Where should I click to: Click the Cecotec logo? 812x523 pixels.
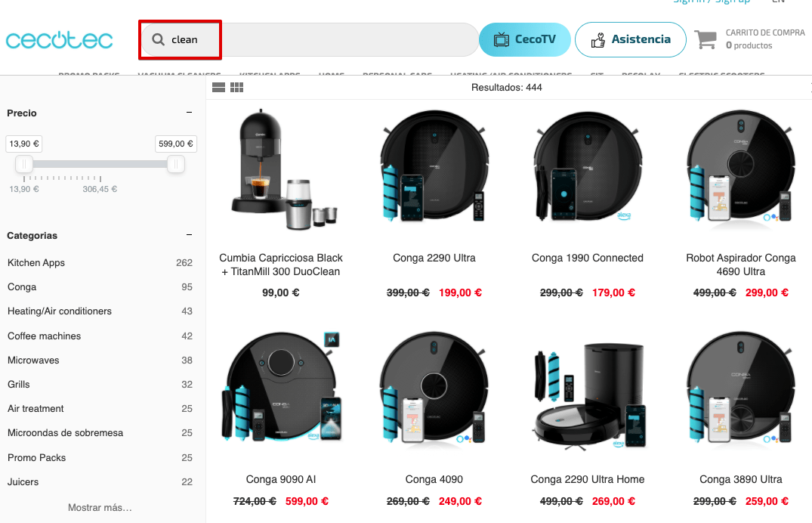tap(59, 40)
